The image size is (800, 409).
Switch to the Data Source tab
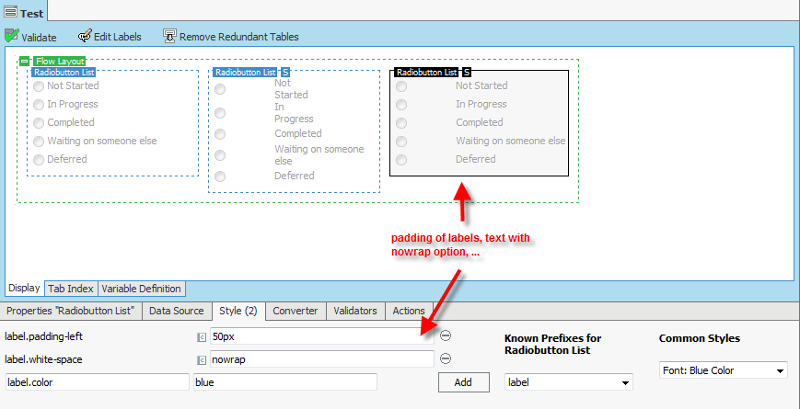coord(177,311)
